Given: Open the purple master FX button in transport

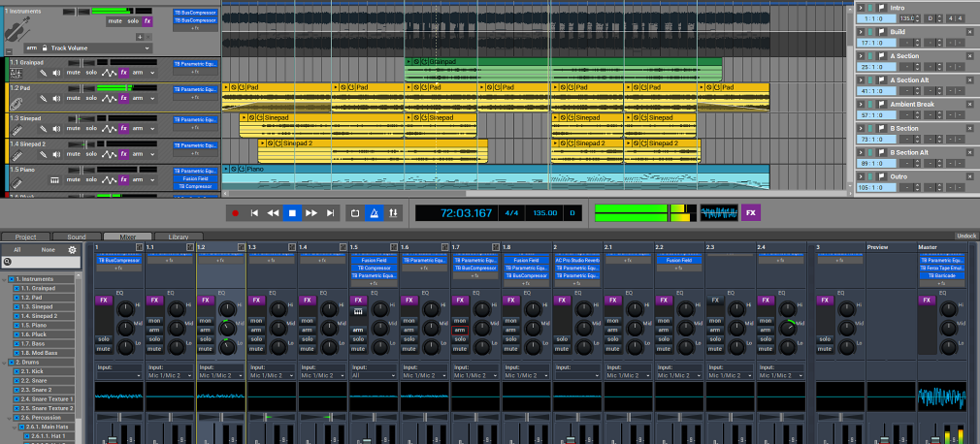Looking at the screenshot, I should click(751, 212).
